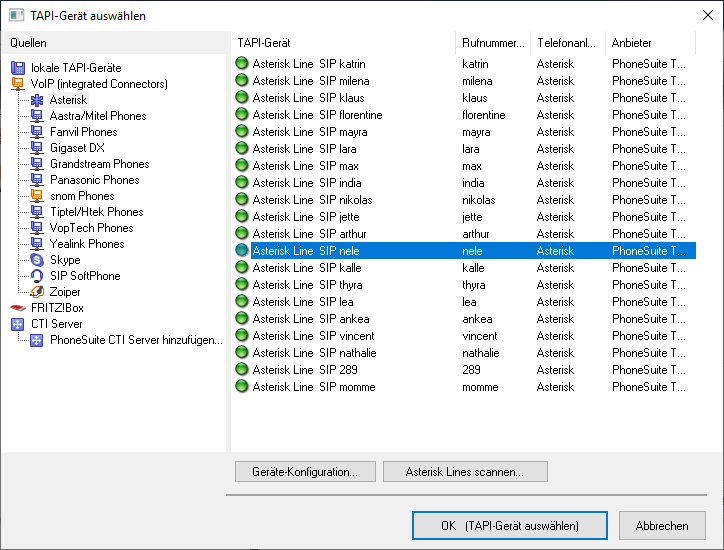The height and width of the screenshot is (550, 724).
Task: Click the lokale TAPI-Geräte icon
Action: pos(18,68)
